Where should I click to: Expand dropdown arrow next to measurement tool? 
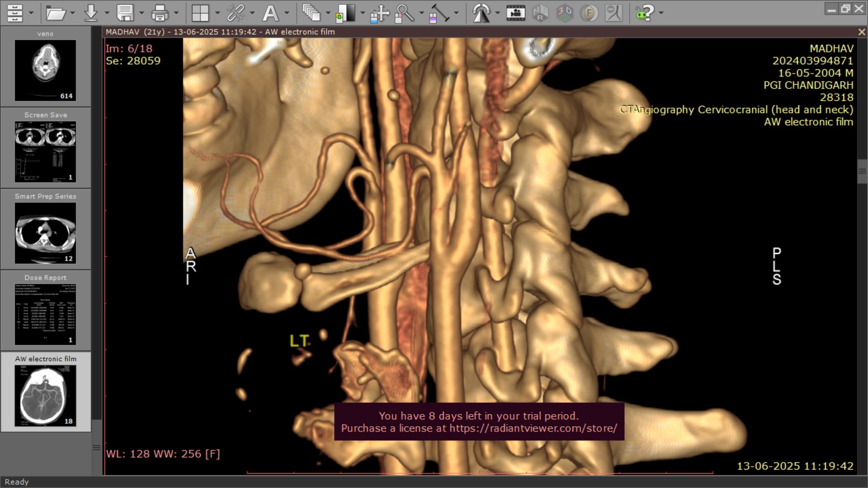click(457, 13)
